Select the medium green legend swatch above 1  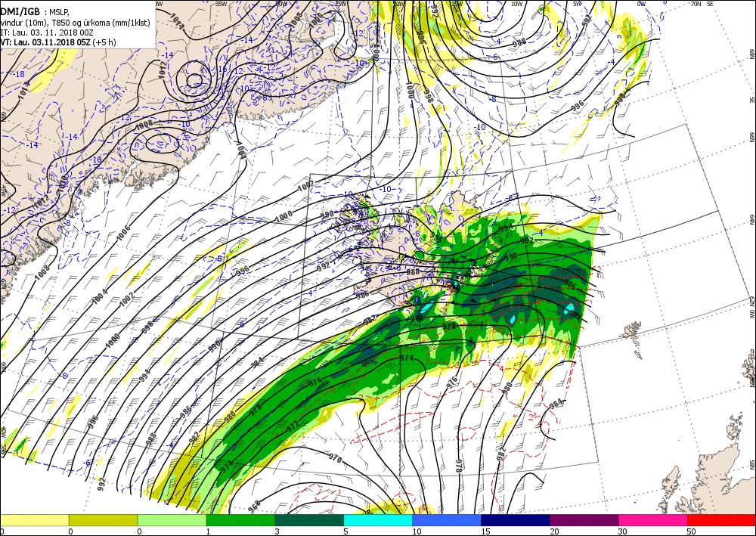(x=240, y=520)
